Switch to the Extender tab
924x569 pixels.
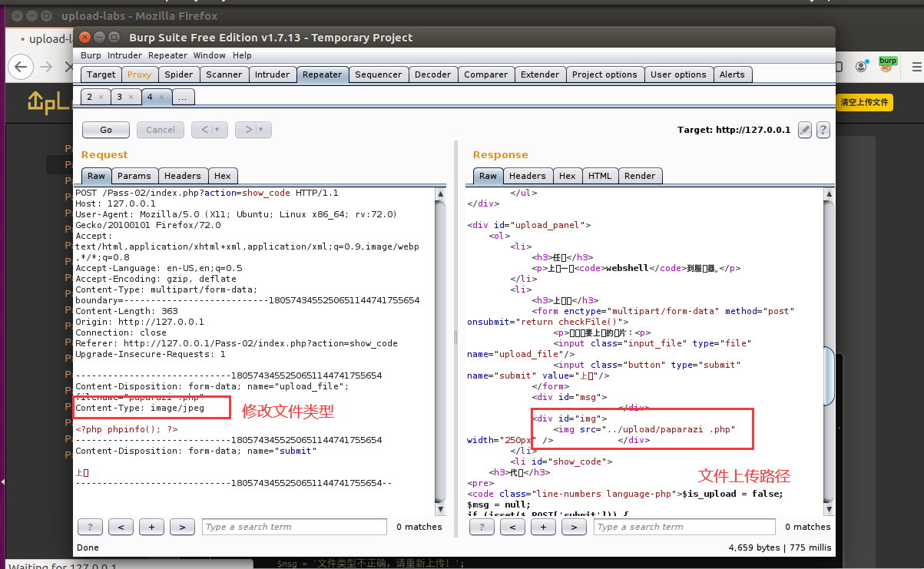point(540,74)
